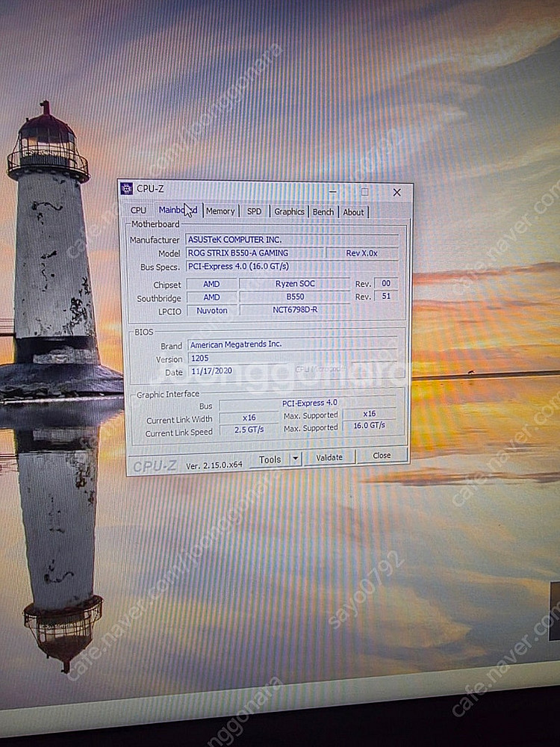560x747 pixels.
Task: Click the BIOS Version 1205 value
Action: click(293, 357)
